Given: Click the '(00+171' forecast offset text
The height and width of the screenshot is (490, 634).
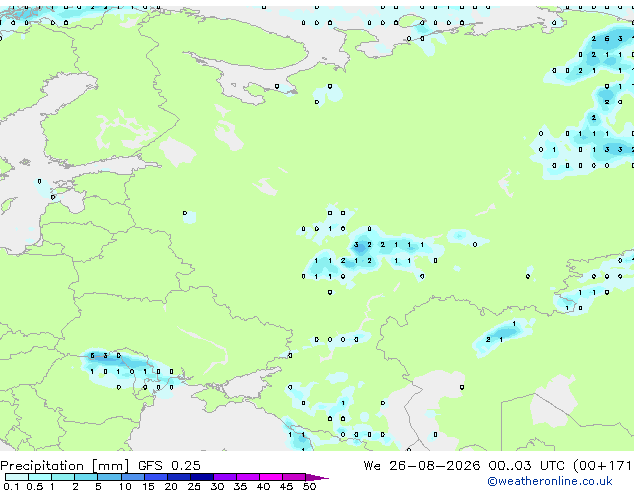Looking at the screenshot, I should (603, 466).
